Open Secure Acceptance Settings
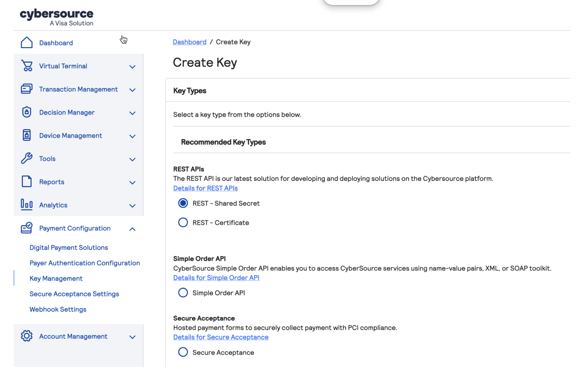Image resolution: width=588 pixels, height=382 pixels. pos(74,294)
